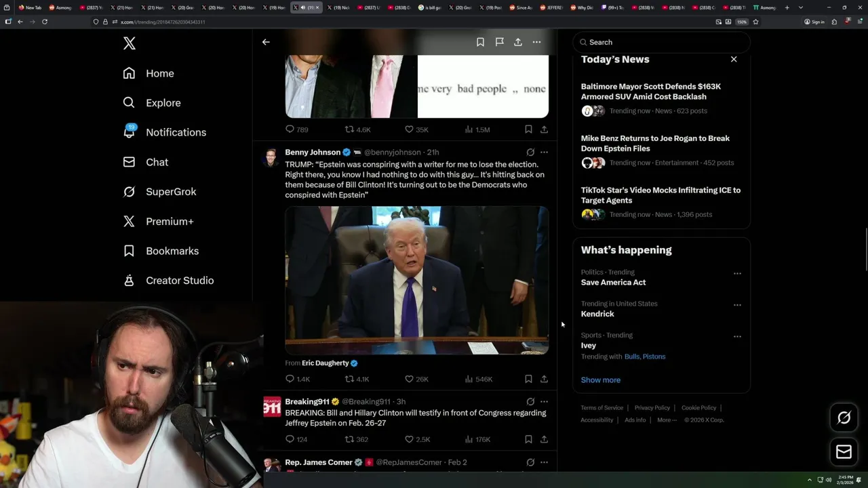Share the Benny Johnson post

point(544,380)
